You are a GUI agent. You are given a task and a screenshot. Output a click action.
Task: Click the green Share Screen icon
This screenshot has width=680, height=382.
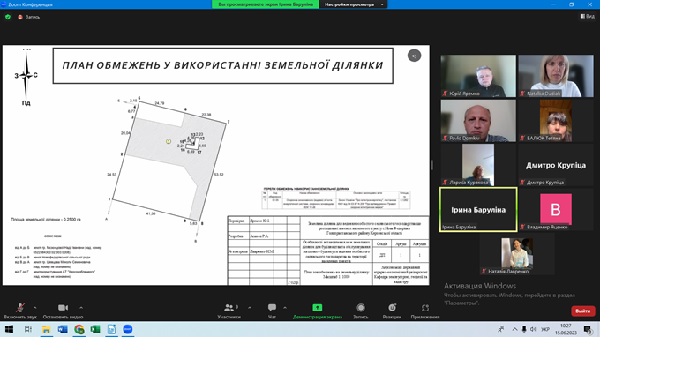click(317, 307)
